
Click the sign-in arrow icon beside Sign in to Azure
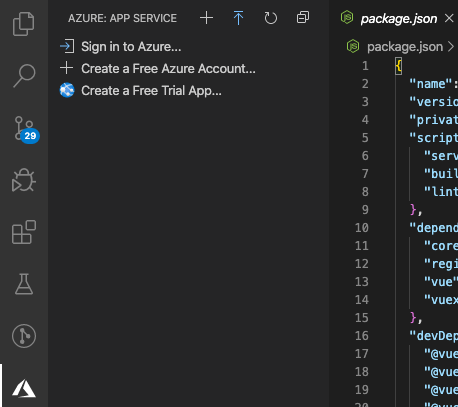pos(67,46)
